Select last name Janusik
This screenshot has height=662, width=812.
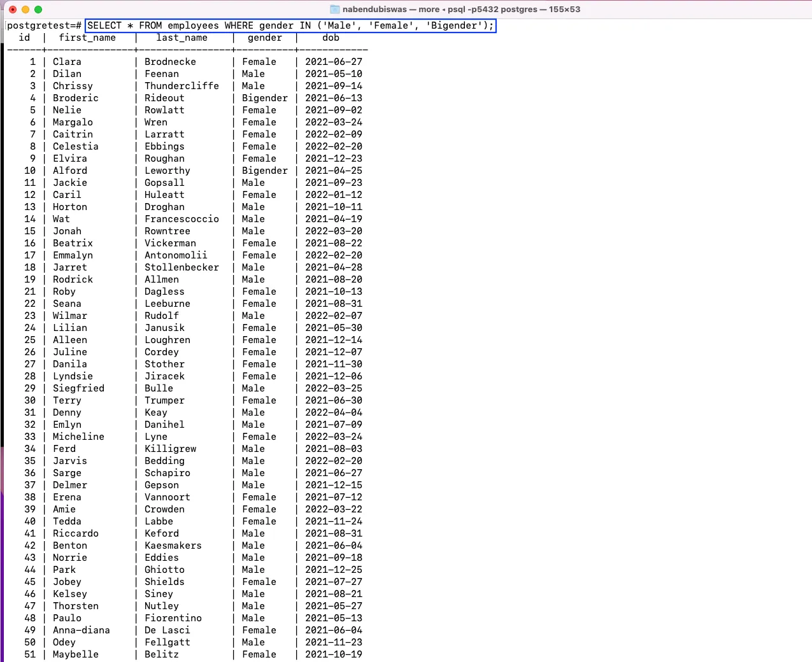164,328
